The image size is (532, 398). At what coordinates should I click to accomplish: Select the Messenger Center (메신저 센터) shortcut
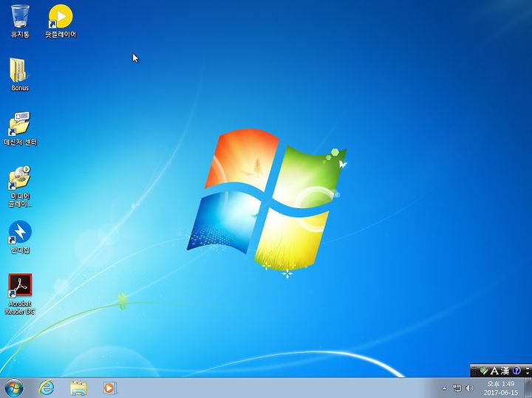[x=20, y=128]
